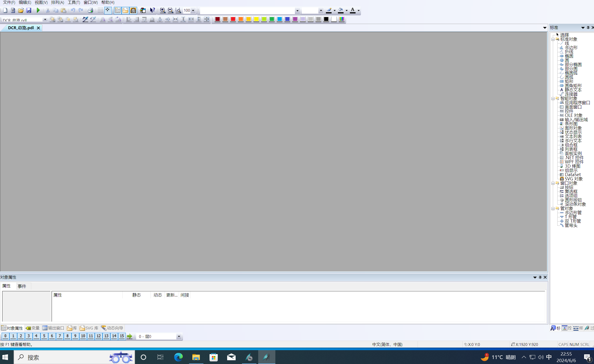Select 静态文本 object in palette
The height and width of the screenshot is (364, 594).
[573, 90]
